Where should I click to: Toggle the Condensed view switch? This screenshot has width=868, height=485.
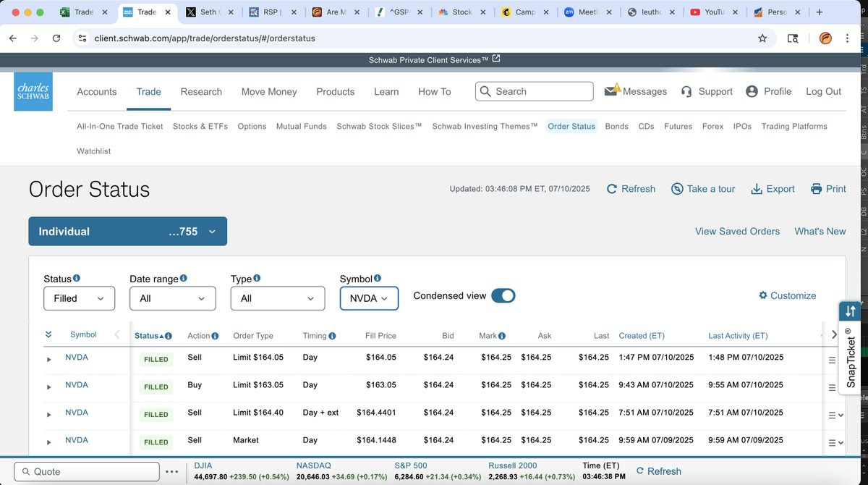click(503, 295)
